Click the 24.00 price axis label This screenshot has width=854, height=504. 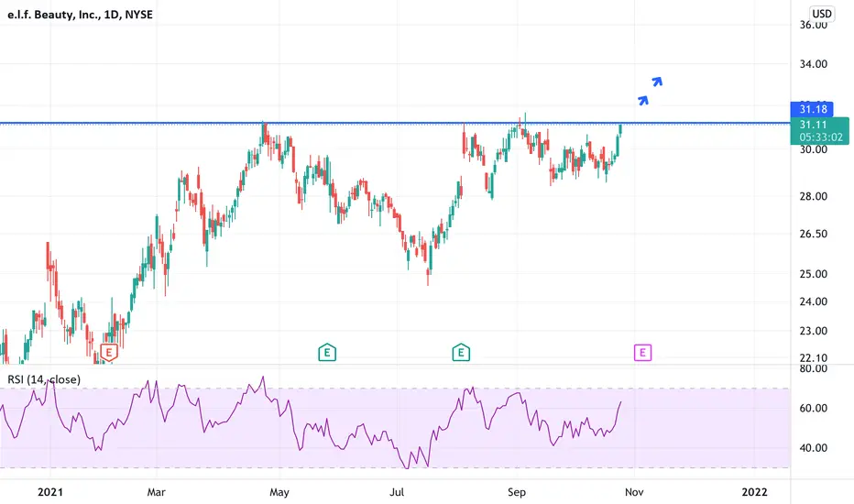pyautogui.click(x=813, y=301)
